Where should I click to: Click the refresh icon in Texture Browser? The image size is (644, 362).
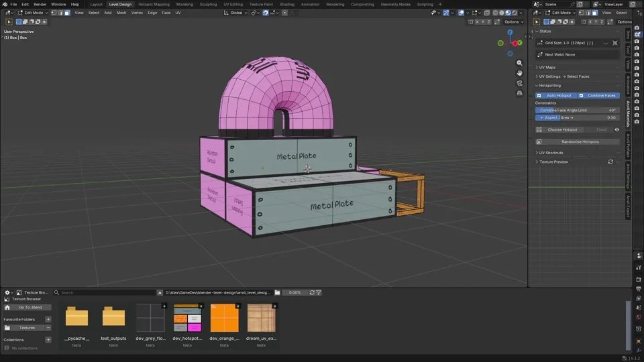tap(312, 293)
